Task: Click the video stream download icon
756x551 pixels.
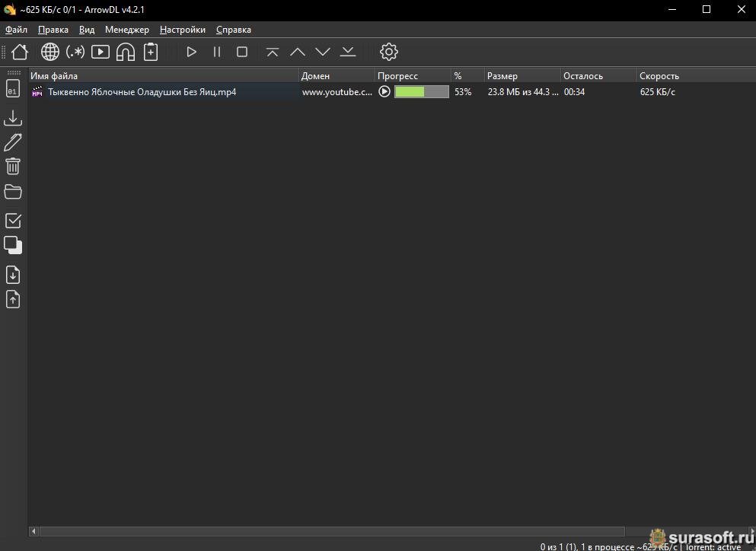Action: pyautogui.click(x=100, y=52)
